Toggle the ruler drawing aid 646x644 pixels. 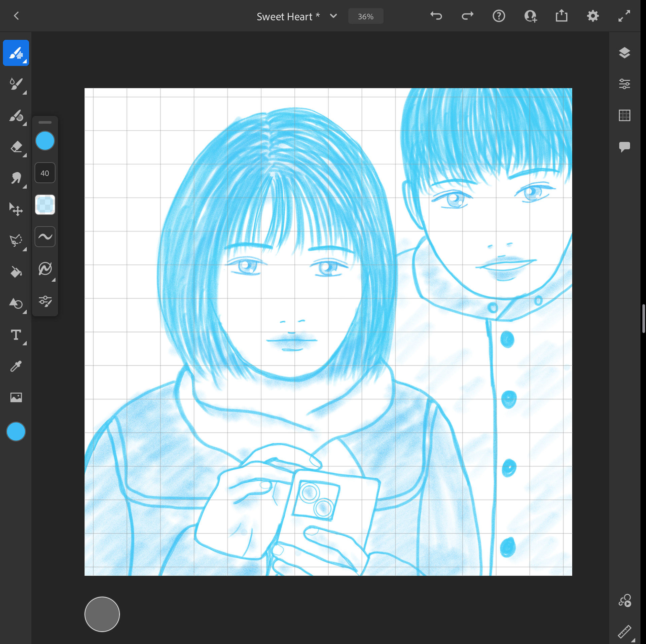pos(624,632)
